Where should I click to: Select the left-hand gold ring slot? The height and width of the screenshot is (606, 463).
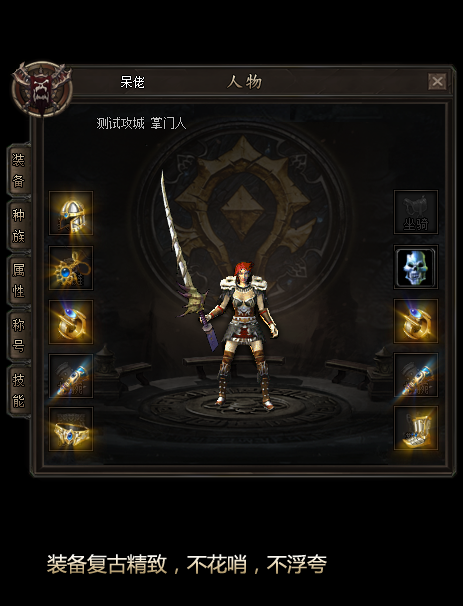tap(71, 322)
